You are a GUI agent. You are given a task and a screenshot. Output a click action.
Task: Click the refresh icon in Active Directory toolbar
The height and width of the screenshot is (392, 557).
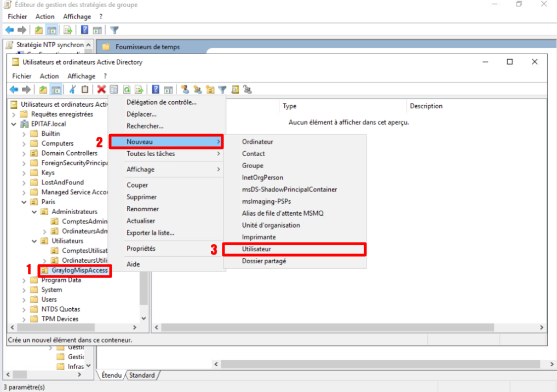coord(127,90)
